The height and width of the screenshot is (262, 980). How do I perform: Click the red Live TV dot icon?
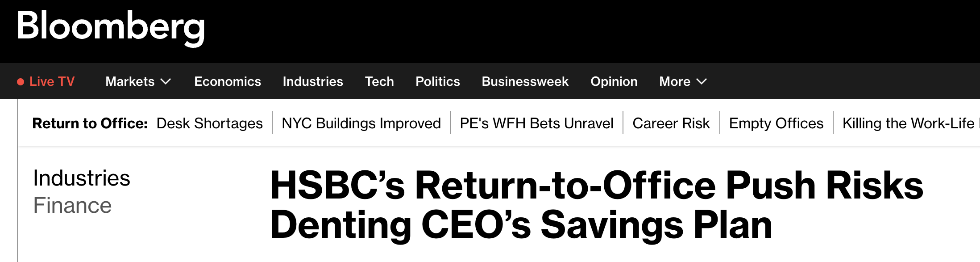point(21,82)
